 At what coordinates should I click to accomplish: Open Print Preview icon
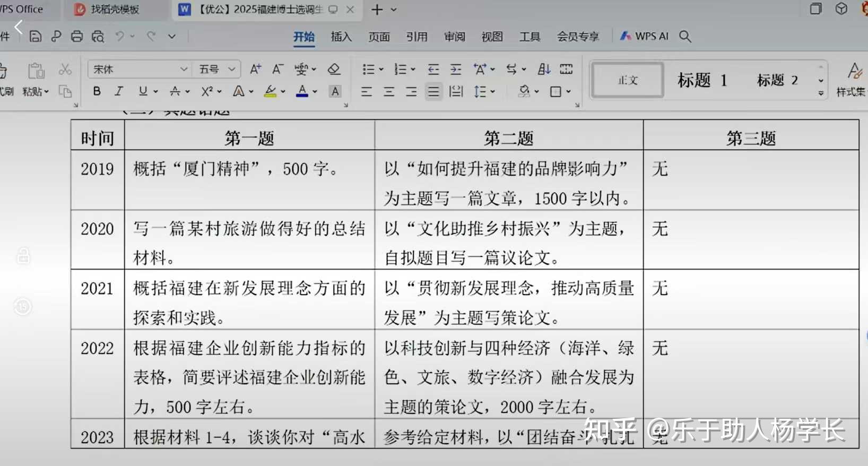coord(98,36)
